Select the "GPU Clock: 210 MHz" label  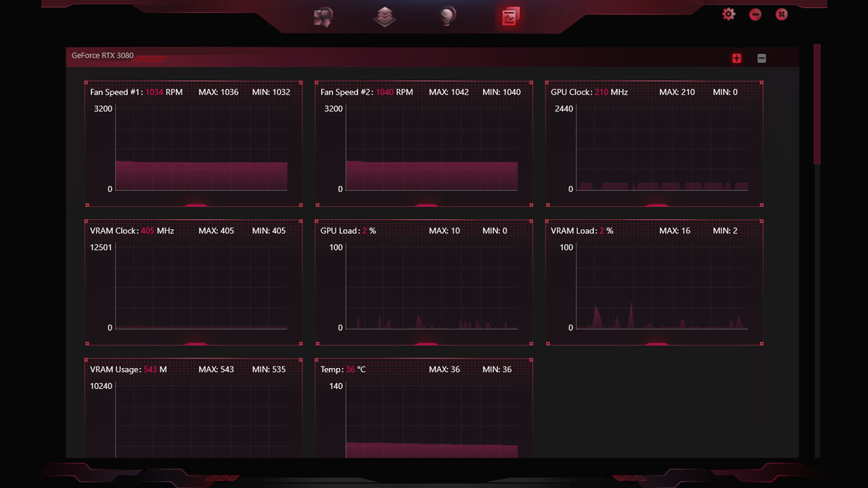point(590,93)
